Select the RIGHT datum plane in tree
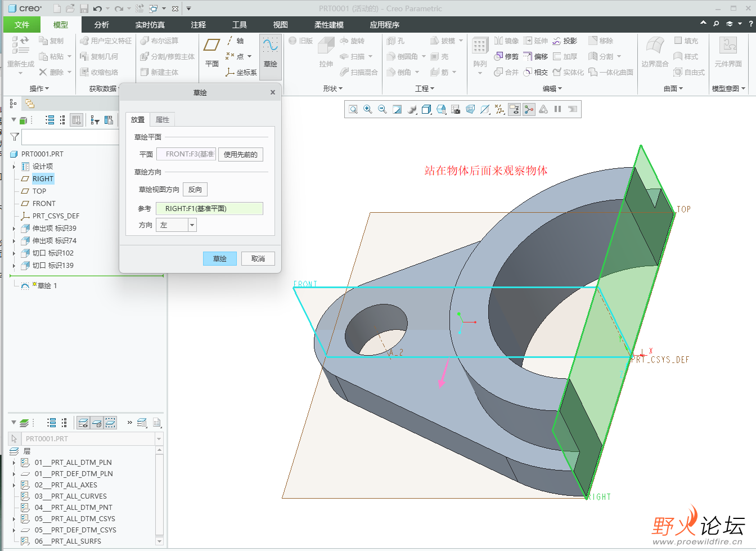The width and height of the screenshot is (756, 551). coord(43,179)
